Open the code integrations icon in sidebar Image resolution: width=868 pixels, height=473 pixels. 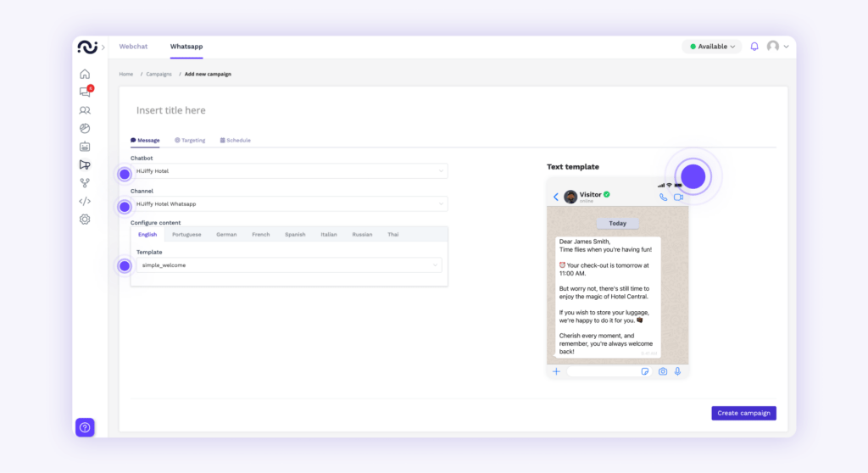coord(85,201)
